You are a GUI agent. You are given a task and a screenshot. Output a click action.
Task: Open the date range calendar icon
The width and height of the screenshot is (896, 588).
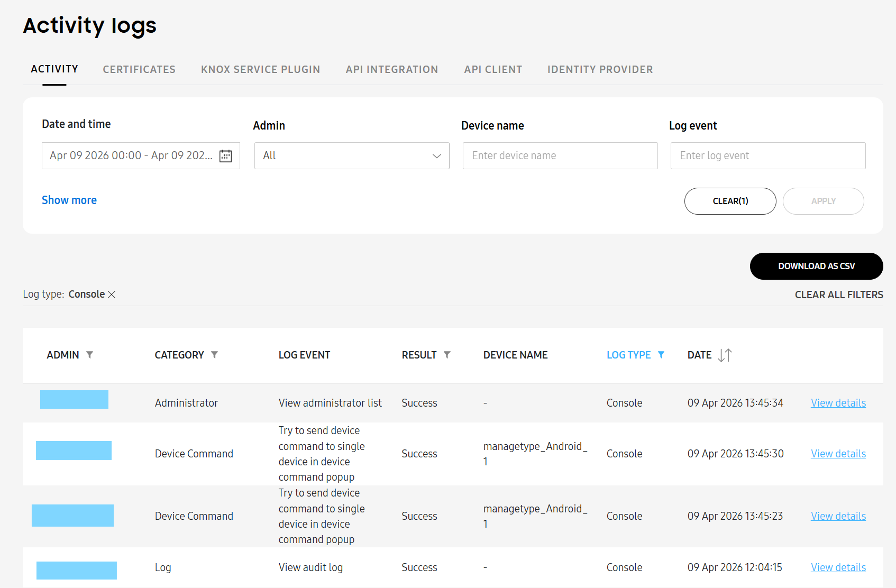(x=226, y=156)
